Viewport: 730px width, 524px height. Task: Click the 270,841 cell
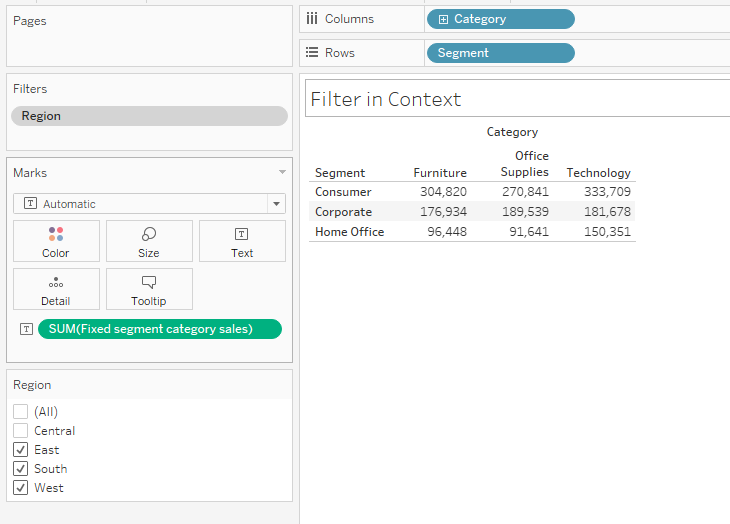(x=525, y=192)
